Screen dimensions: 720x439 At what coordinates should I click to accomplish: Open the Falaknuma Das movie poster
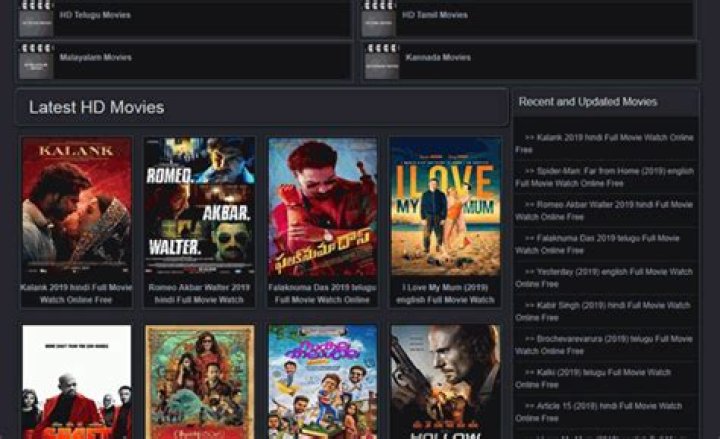(322, 207)
